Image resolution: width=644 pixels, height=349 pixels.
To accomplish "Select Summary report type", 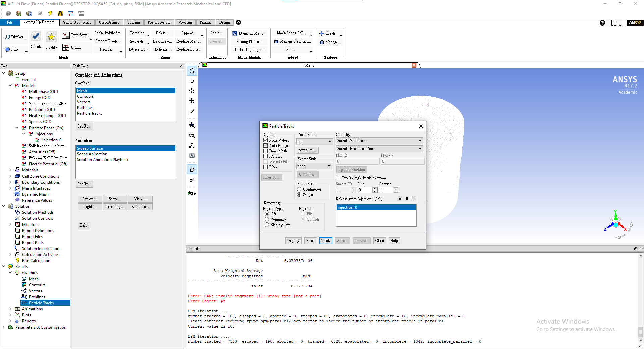I will [x=267, y=219].
